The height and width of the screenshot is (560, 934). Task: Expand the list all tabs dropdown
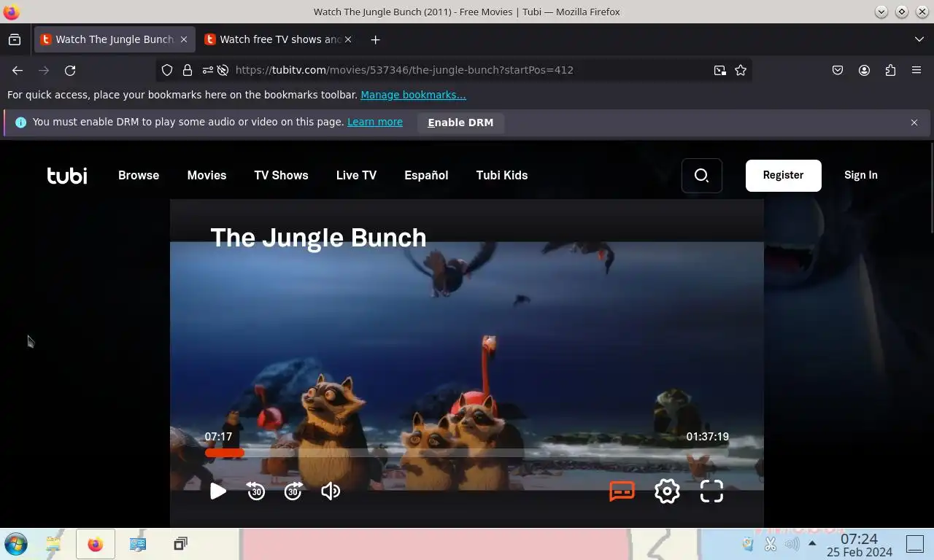point(919,39)
